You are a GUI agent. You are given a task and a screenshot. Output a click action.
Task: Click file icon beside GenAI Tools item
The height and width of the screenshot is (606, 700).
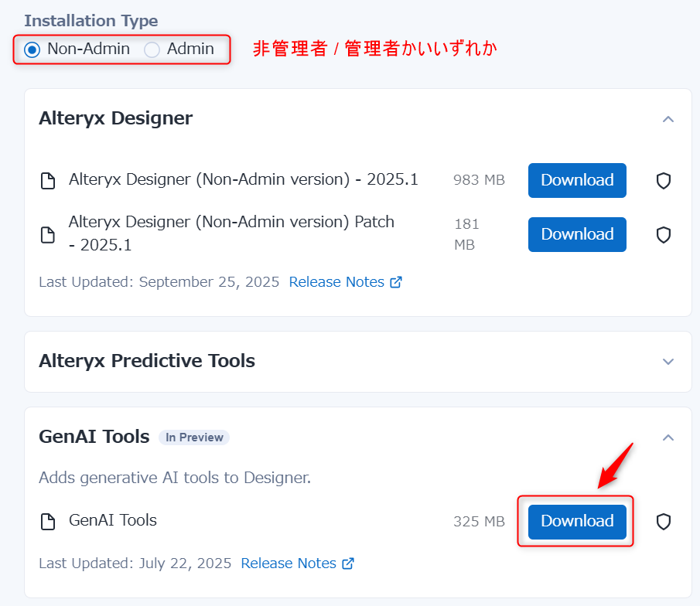pos(48,522)
